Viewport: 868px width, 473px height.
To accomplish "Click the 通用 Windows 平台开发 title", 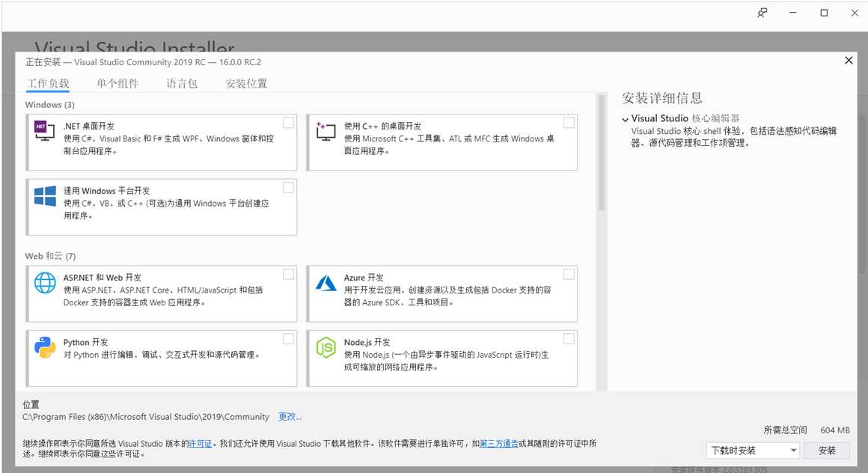I will pyautogui.click(x=106, y=191).
